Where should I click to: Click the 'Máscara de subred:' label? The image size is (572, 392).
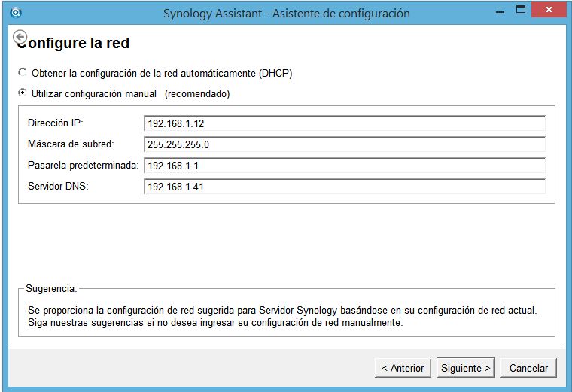[71, 144]
